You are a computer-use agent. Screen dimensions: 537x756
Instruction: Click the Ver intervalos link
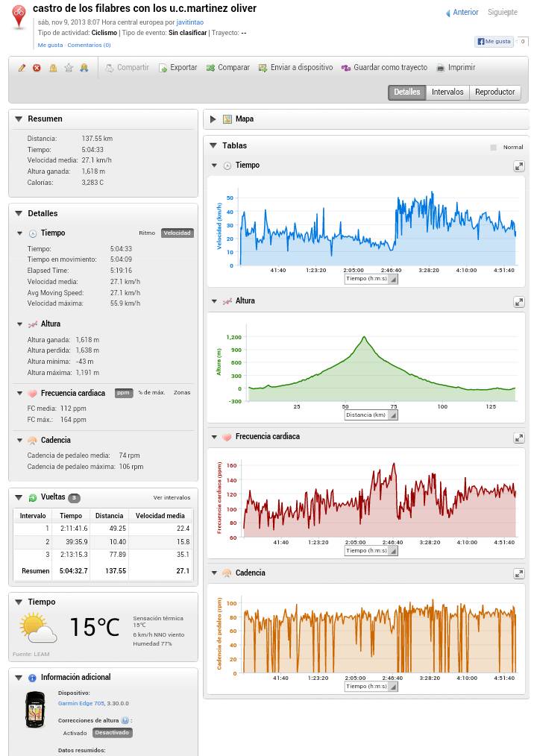(172, 498)
